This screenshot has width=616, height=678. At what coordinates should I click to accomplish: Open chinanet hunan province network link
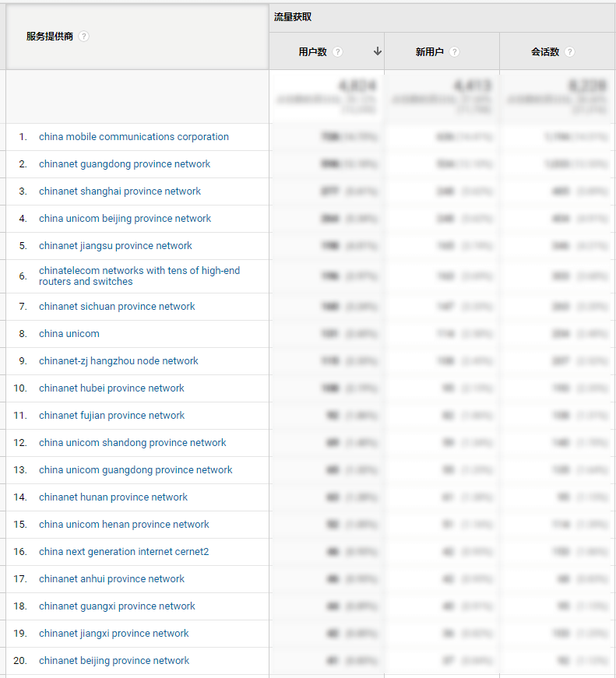coord(114,497)
